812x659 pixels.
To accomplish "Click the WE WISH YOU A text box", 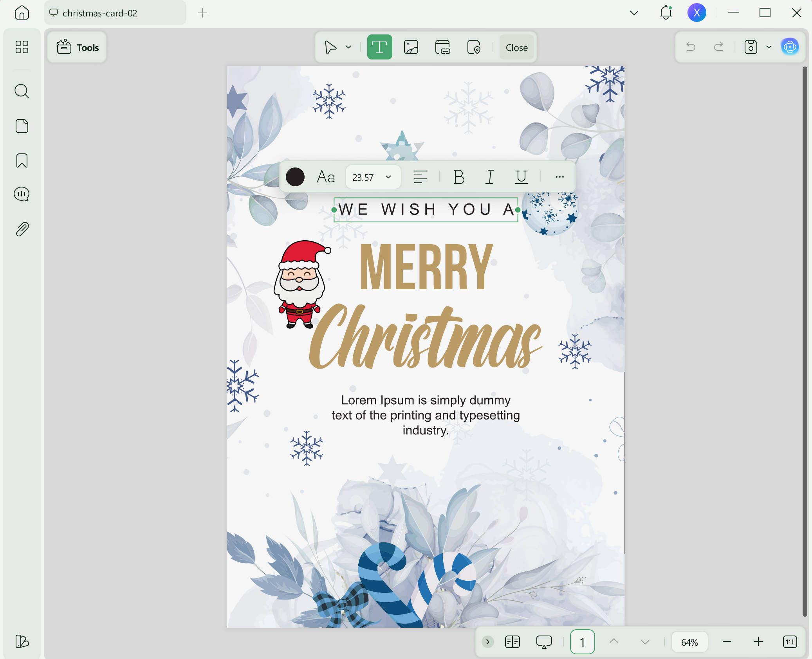I will (426, 210).
